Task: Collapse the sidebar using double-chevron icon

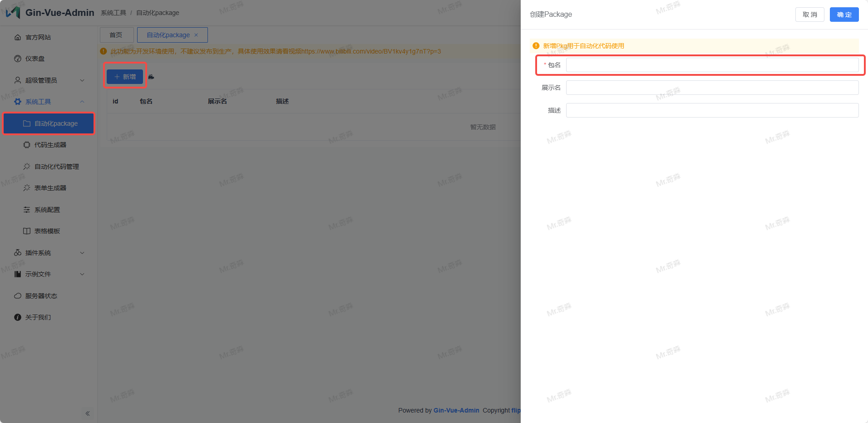Action: 88,413
